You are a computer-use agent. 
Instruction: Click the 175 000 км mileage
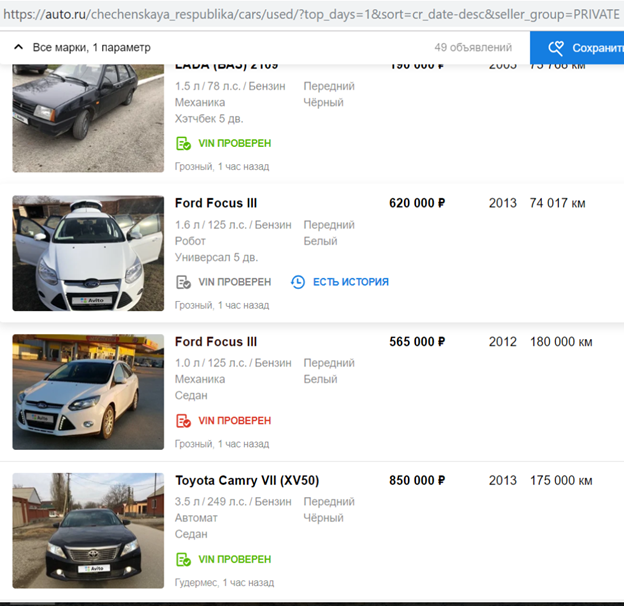point(561,481)
